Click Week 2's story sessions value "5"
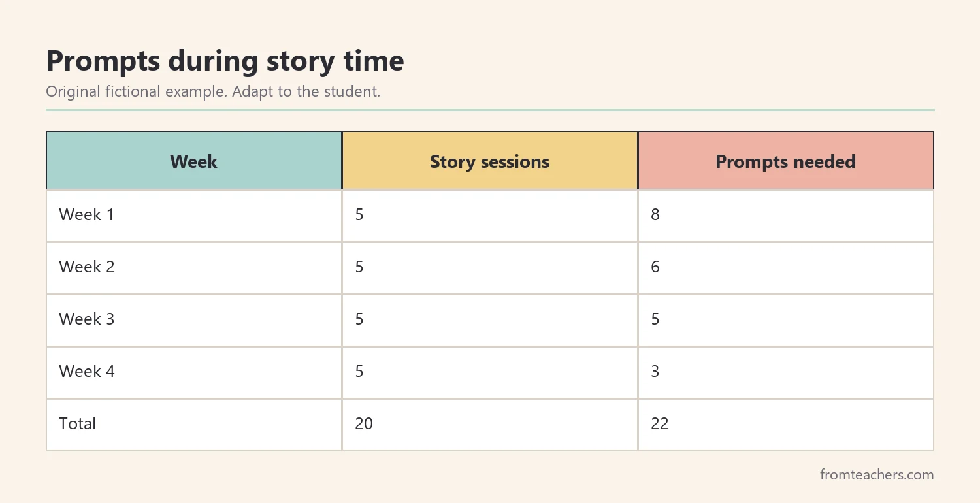This screenshot has height=503, width=980. click(359, 267)
